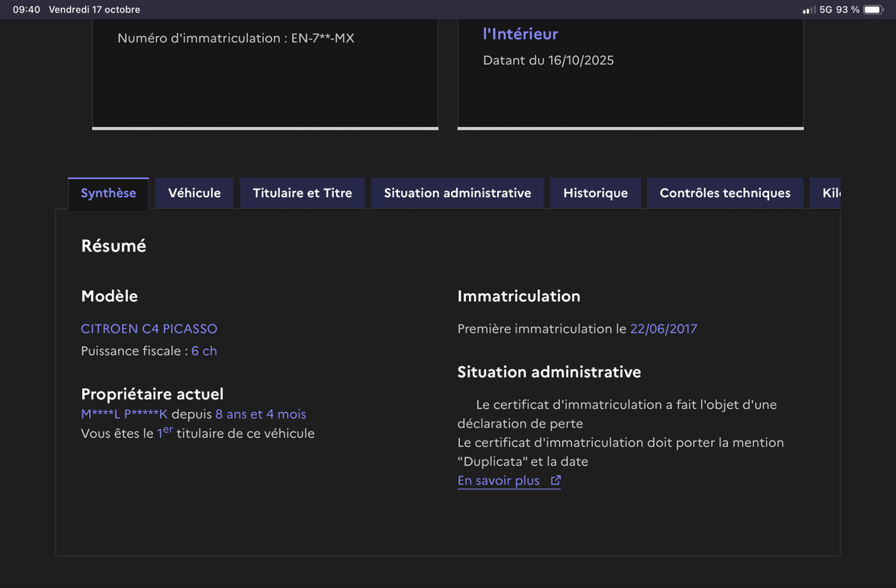The height and width of the screenshot is (588, 896).
Task: Follow the En savoir plus link
Action: pyautogui.click(x=498, y=481)
